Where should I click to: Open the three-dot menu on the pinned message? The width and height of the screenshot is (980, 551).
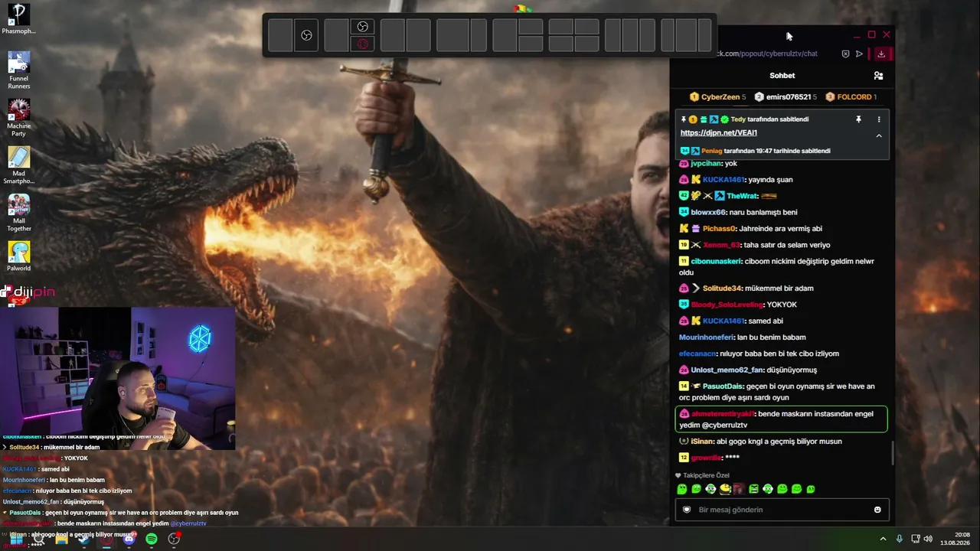point(879,119)
